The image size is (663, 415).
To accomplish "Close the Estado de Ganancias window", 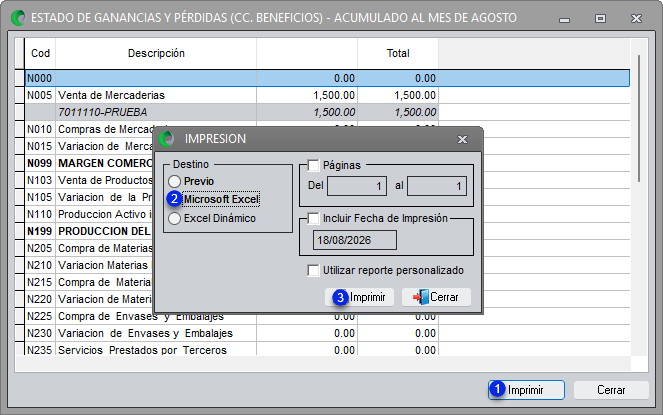I will pyautogui.click(x=636, y=19).
